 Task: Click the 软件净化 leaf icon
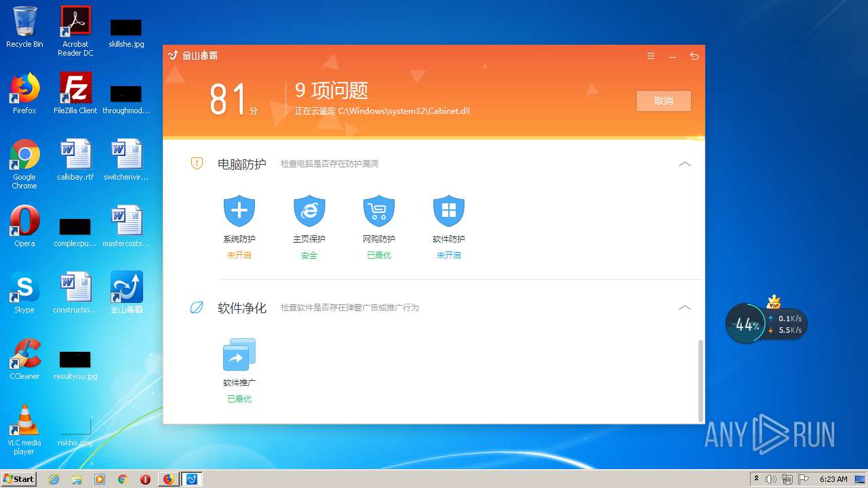[197, 308]
